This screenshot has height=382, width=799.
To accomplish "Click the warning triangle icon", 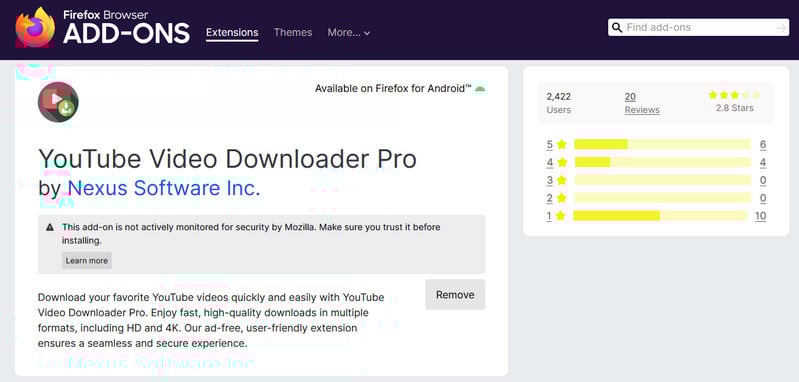I will [50, 227].
